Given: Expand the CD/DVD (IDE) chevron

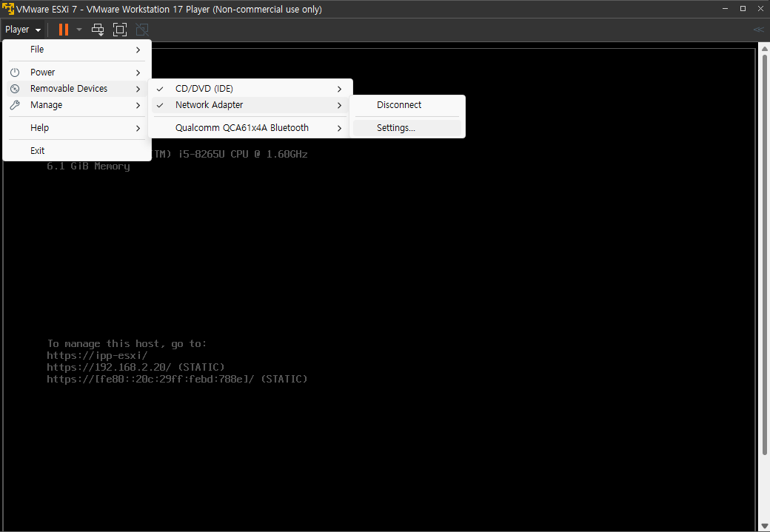Looking at the screenshot, I should [x=339, y=89].
